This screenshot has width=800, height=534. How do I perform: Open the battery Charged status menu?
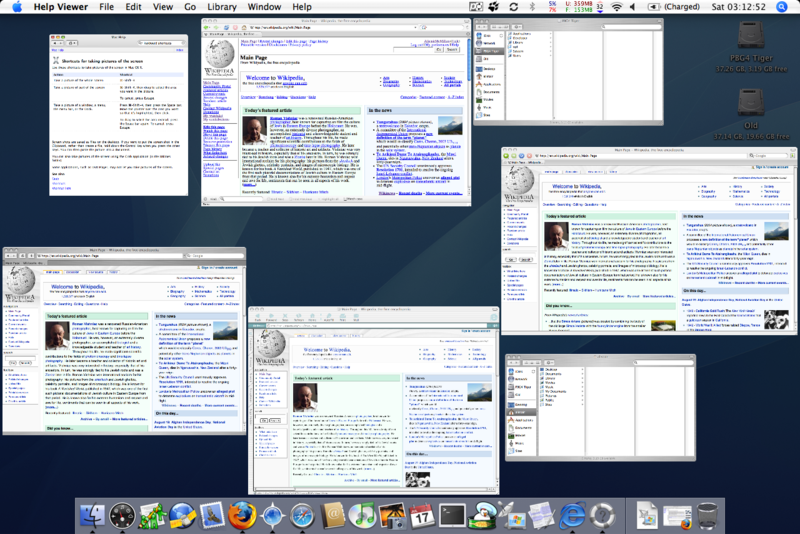(673, 7)
